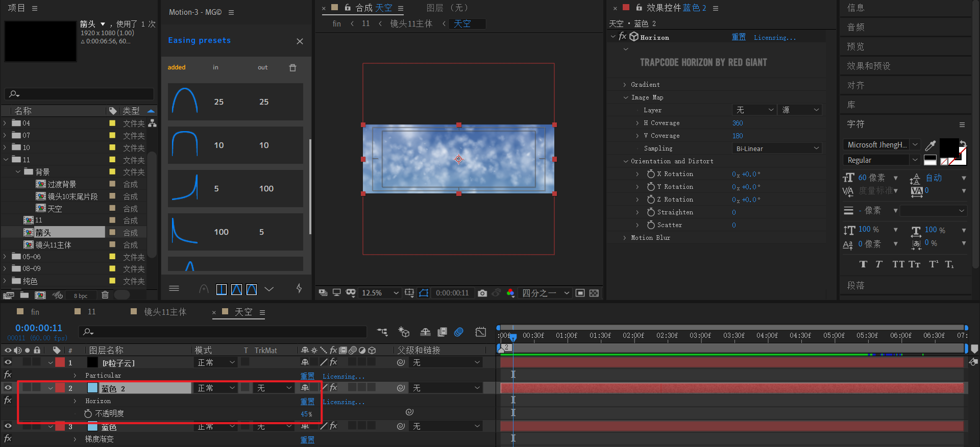Screen dimensions: 980x447
Task: Enable motion blur icon in timeline header
Action: click(x=459, y=332)
